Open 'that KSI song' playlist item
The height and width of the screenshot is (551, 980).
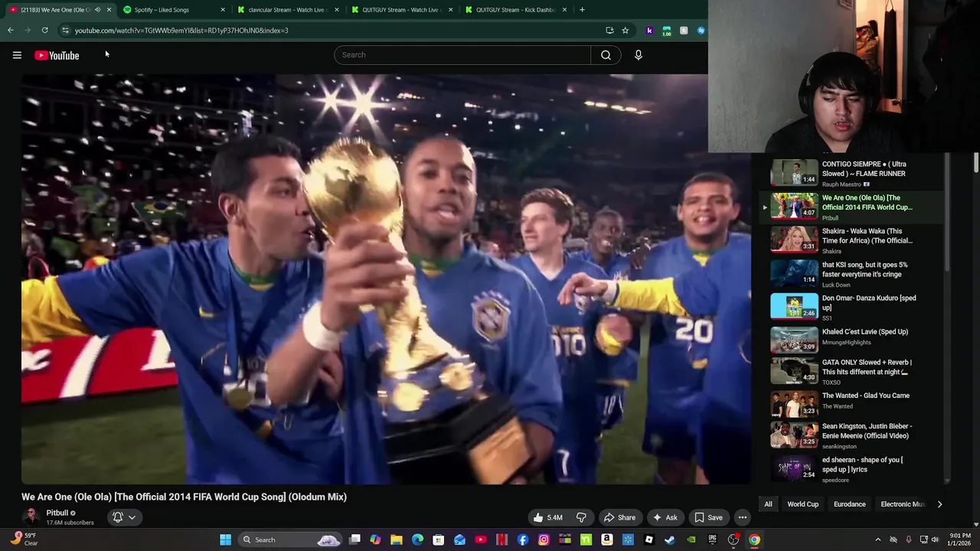tap(852, 273)
